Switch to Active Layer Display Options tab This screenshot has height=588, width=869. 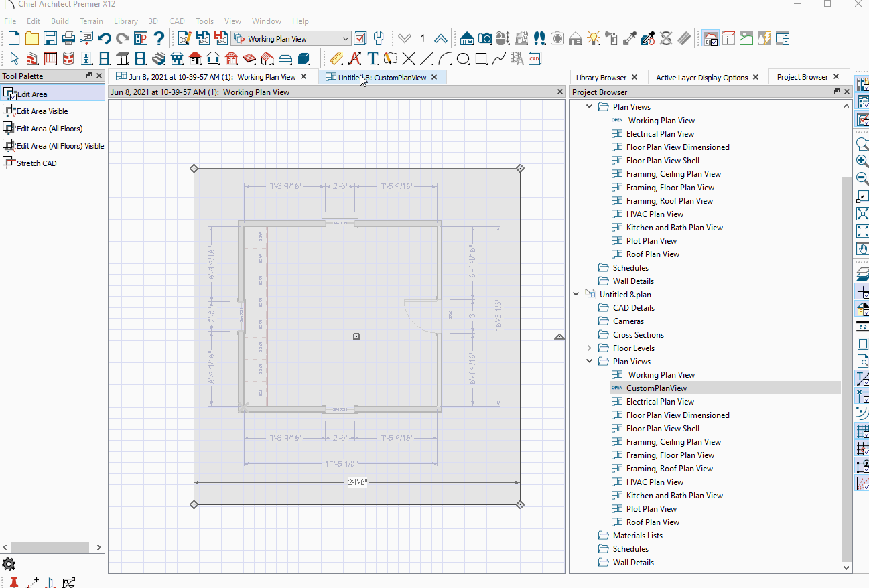tap(703, 76)
